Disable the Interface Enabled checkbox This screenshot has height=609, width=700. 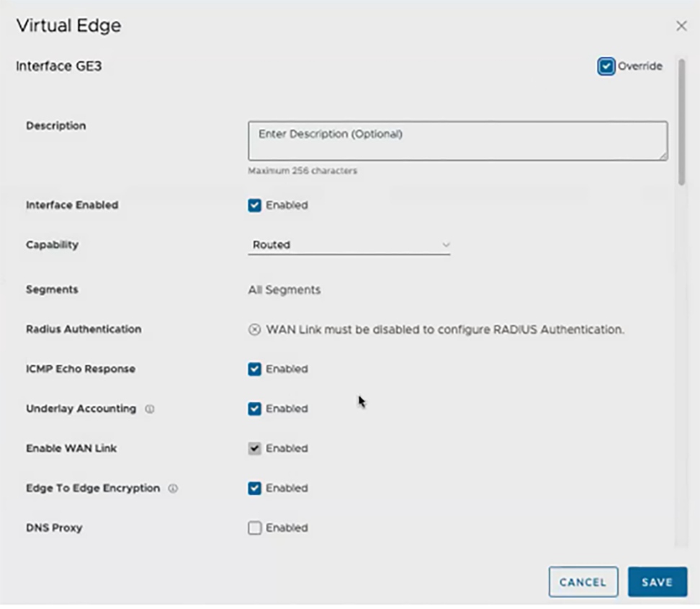256,205
